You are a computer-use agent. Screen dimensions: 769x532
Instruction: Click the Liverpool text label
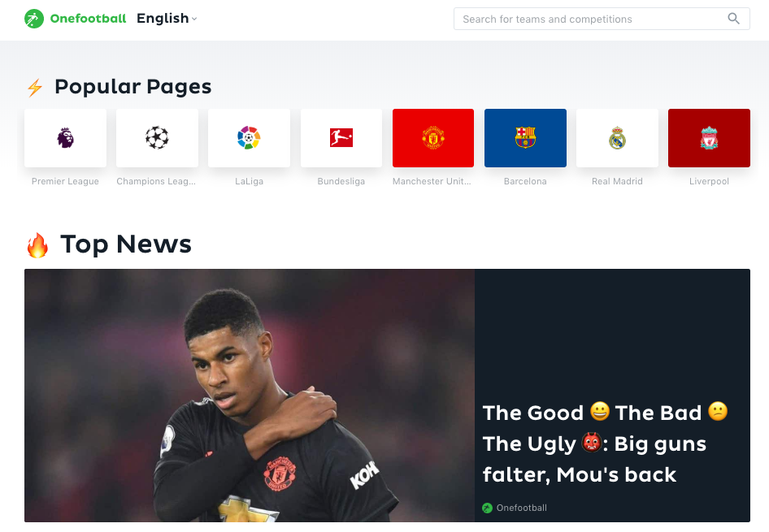pyautogui.click(x=709, y=181)
